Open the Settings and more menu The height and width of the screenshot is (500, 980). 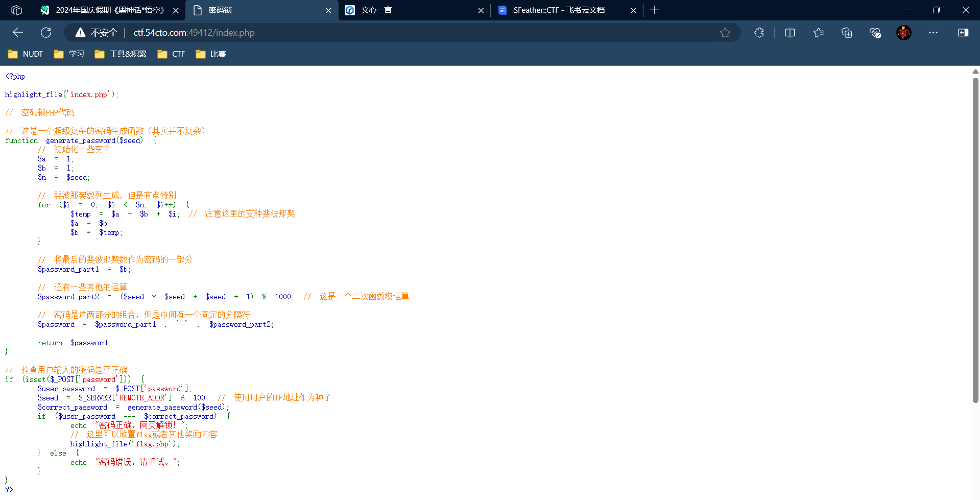[933, 33]
